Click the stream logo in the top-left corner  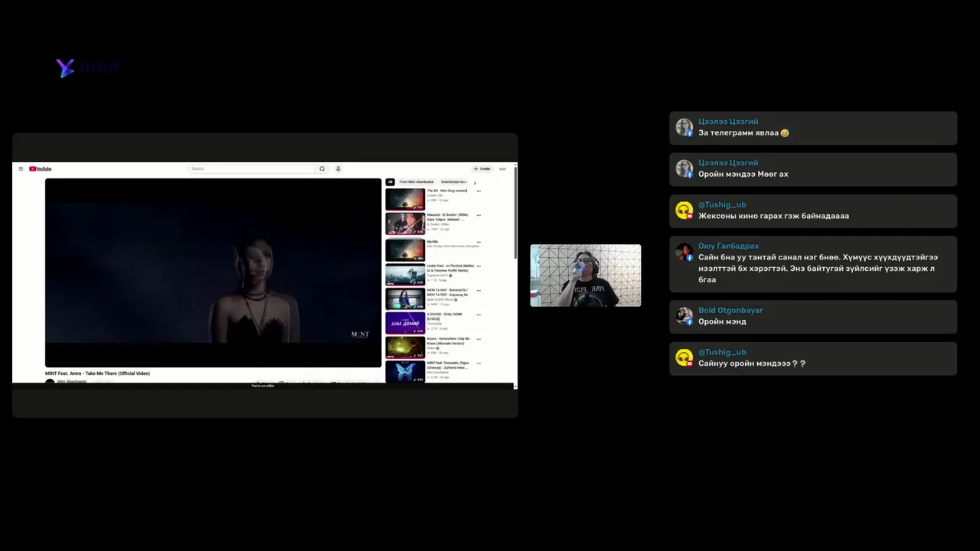[88, 67]
